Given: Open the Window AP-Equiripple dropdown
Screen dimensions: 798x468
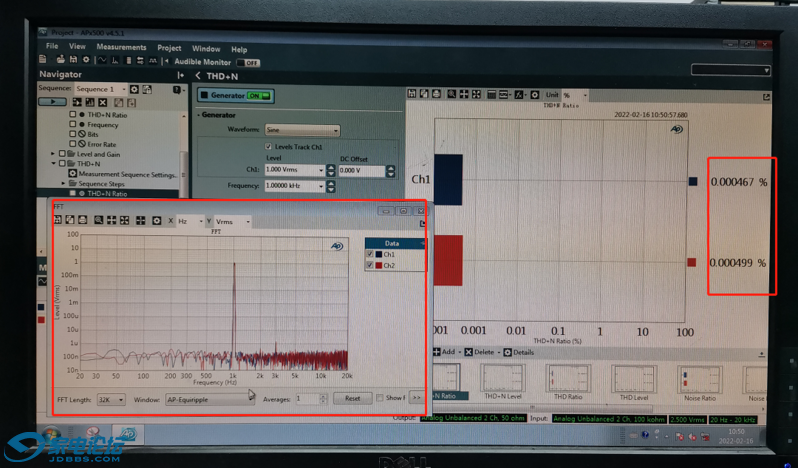Looking at the screenshot, I should 208,399.
